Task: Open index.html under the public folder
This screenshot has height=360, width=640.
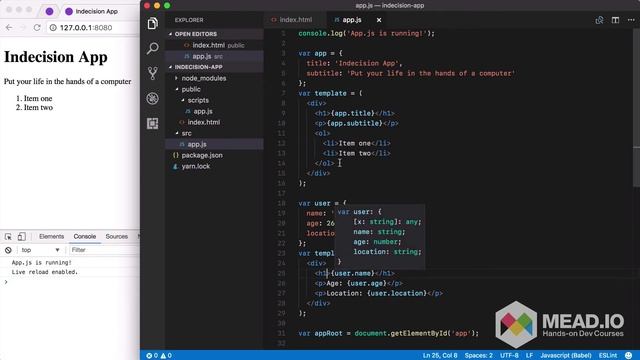Action: coord(214,122)
